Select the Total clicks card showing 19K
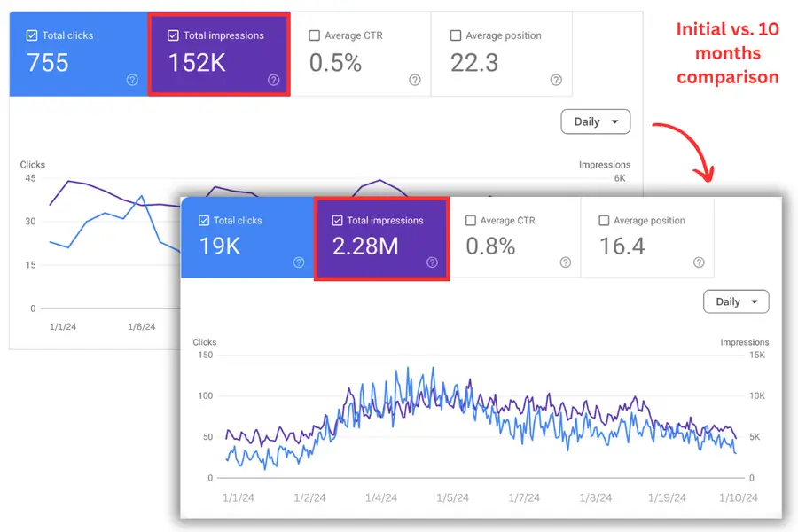The height and width of the screenshot is (532, 798). [x=246, y=238]
